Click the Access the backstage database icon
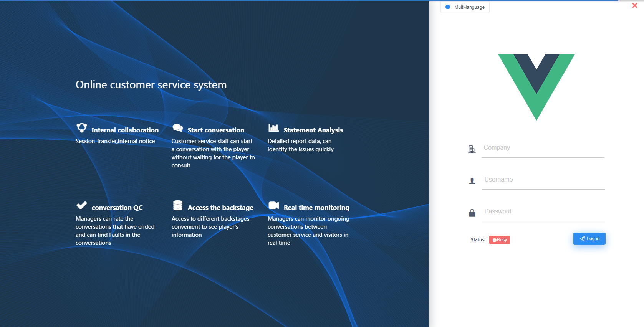644x327 pixels. 178,205
